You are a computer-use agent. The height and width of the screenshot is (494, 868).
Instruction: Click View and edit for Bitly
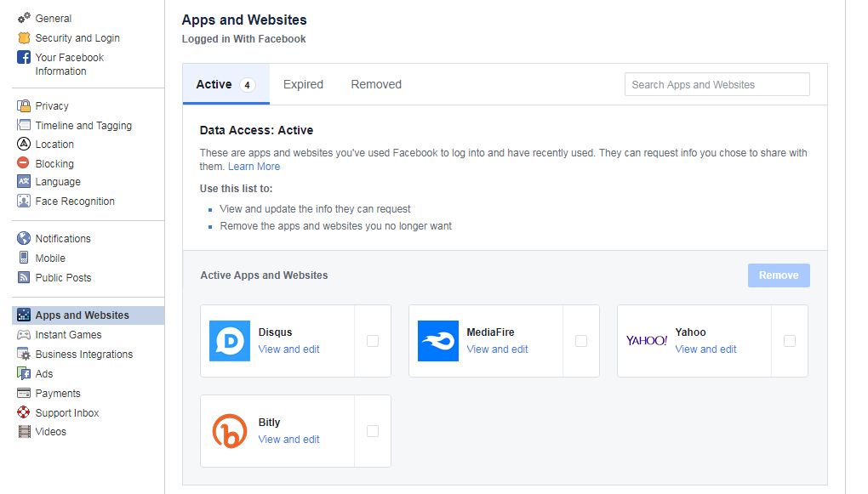pyautogui.click(x=289, y=440)
